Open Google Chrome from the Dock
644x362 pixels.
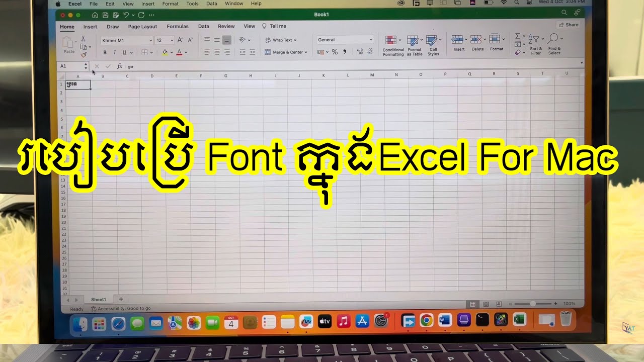coord(427,320)
